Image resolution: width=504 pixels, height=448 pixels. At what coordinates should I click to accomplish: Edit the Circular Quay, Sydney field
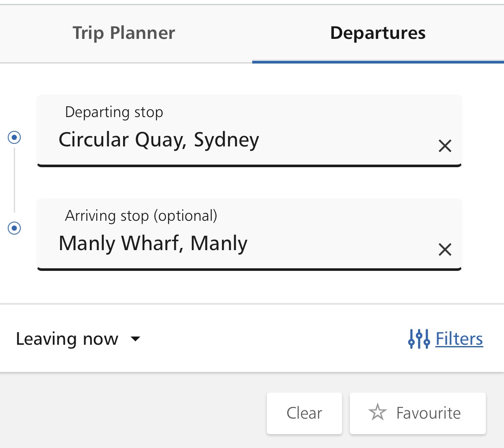(x=249, y=131)
